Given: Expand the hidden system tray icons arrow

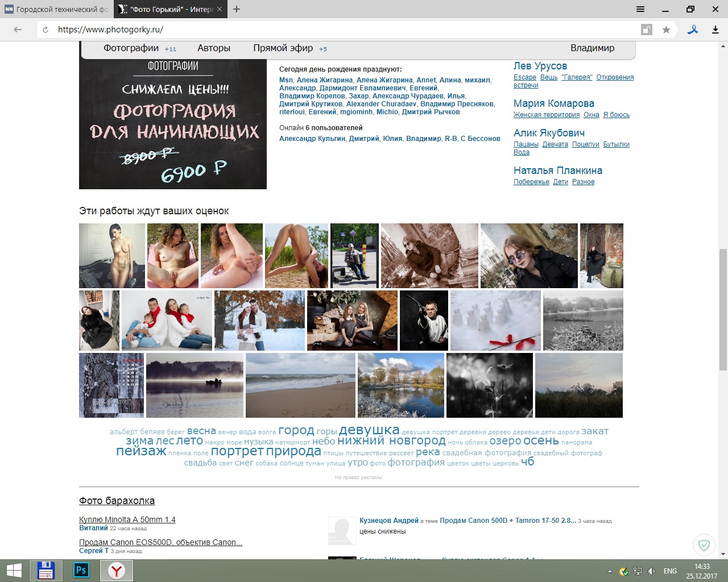Looking at the screenshot, I should 610,571.
